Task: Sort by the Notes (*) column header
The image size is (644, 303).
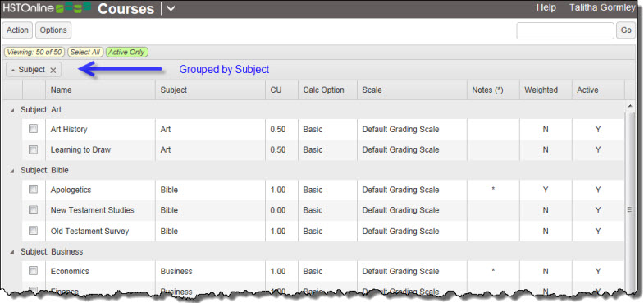Action: click(493, 90)
